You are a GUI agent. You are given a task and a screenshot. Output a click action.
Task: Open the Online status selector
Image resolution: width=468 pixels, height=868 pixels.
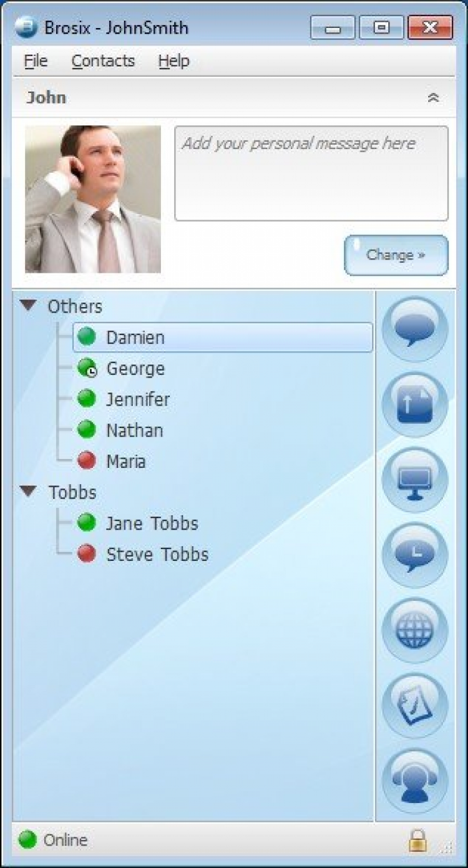point(53,840)
